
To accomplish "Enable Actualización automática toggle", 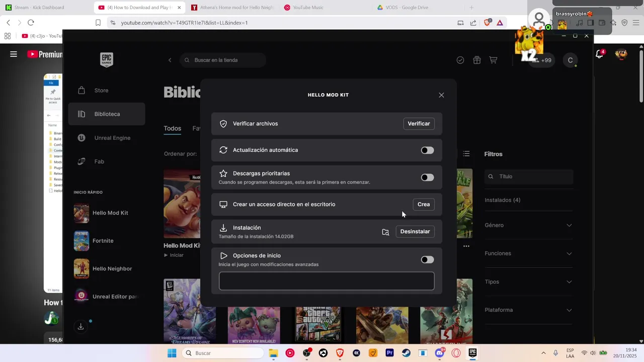I will [427, 150].
